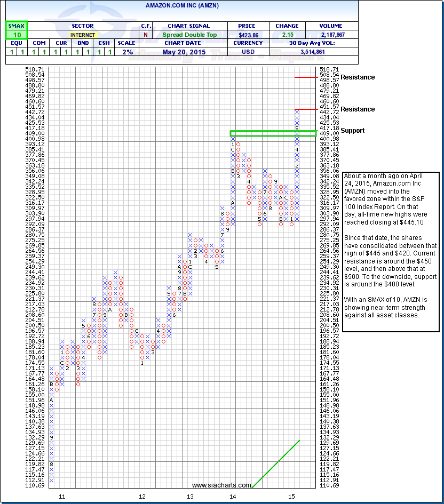This screenshot has width=444, height=504.
Task: Click the year 13 label on the x-axis
Action: click(x=191, y=497)
